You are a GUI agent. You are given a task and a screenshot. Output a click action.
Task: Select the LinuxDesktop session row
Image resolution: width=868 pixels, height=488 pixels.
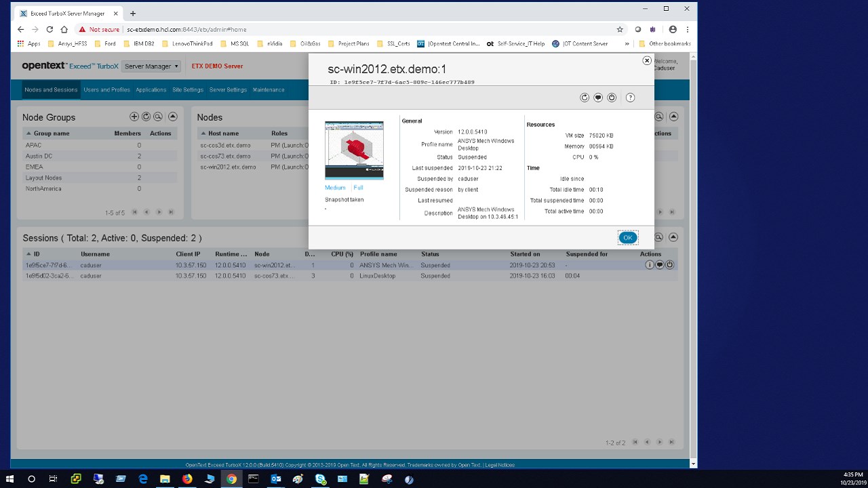pyautogui.click(x=350, y=276)
